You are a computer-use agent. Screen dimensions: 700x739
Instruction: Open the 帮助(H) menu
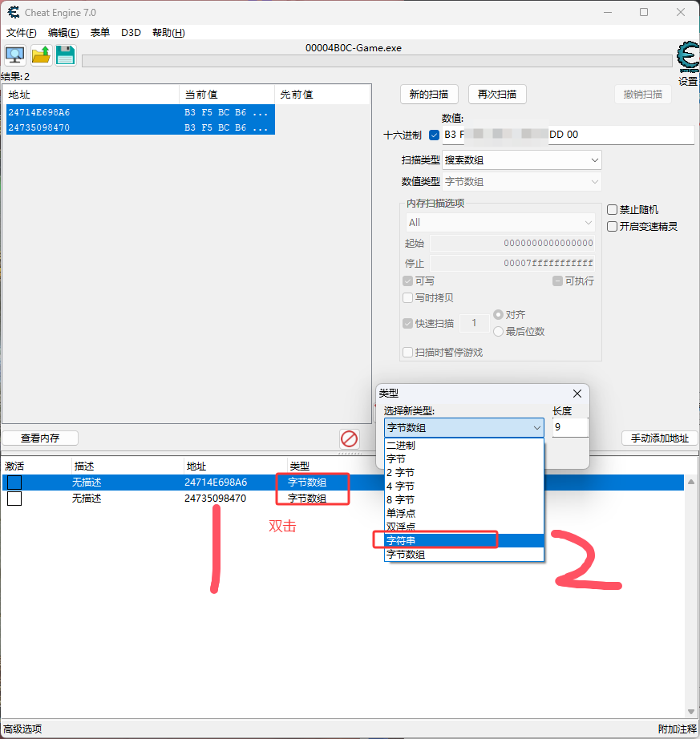click(x=168, y=33)
